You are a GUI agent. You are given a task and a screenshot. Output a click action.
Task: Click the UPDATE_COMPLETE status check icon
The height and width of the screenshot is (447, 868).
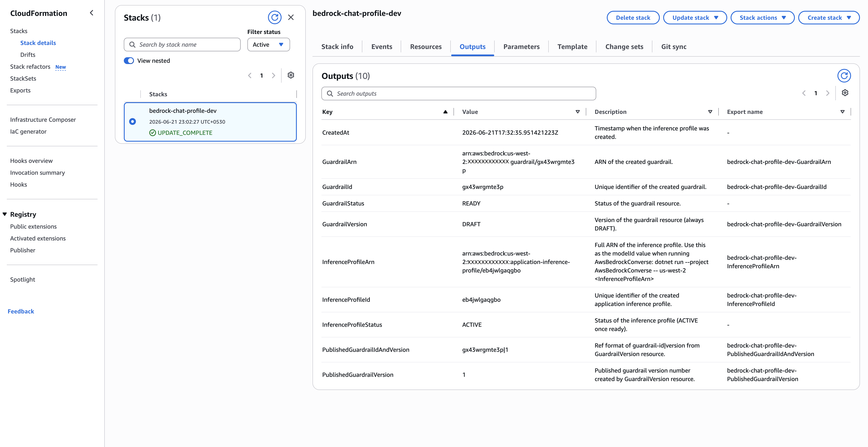153,133
